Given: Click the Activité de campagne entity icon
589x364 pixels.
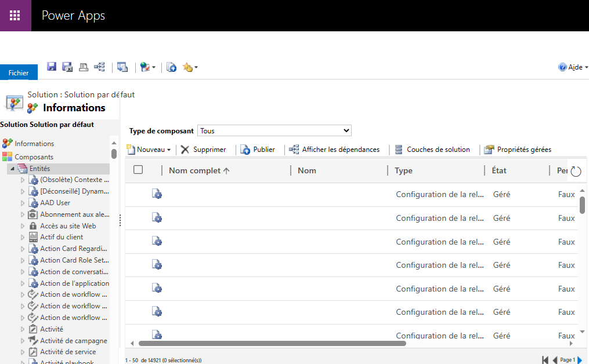Looking at the screenshot, I should click(x=33, y=340).
